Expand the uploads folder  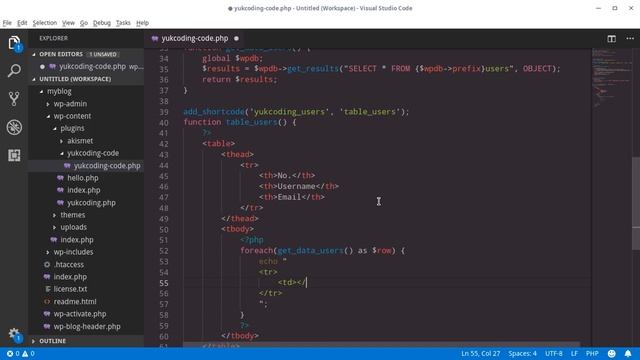pos(55,227)
